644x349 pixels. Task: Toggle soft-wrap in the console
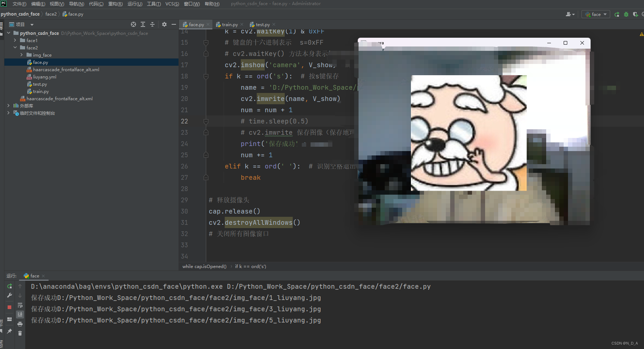pyautogui.click(x=20, y=305)
